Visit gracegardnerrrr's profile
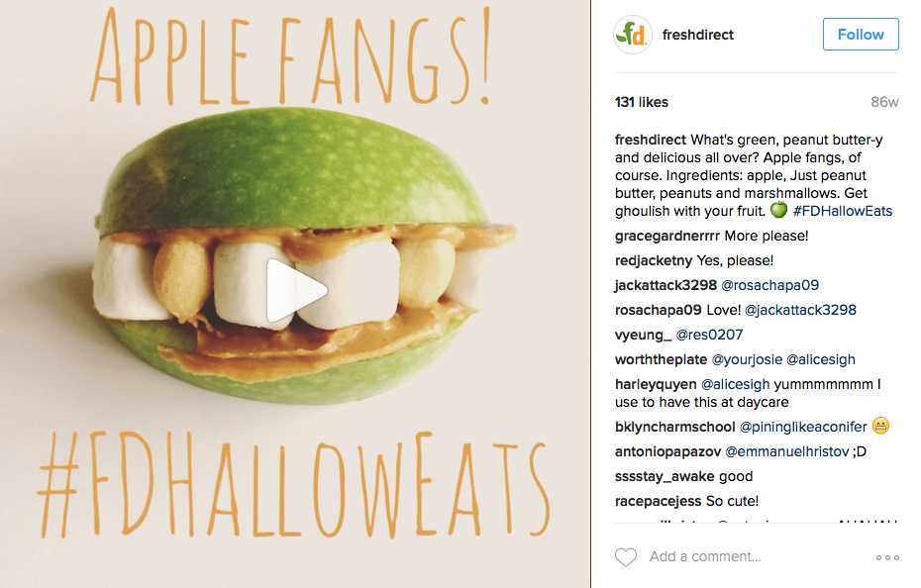Screen dimensions: 921x588 click(666, 236)
